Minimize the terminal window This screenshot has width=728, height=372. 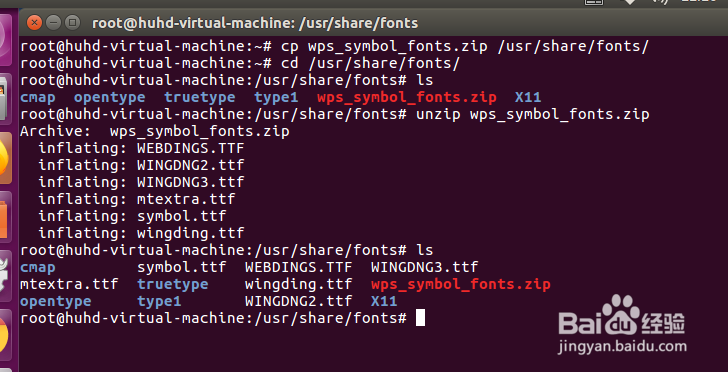pos(53,22)
